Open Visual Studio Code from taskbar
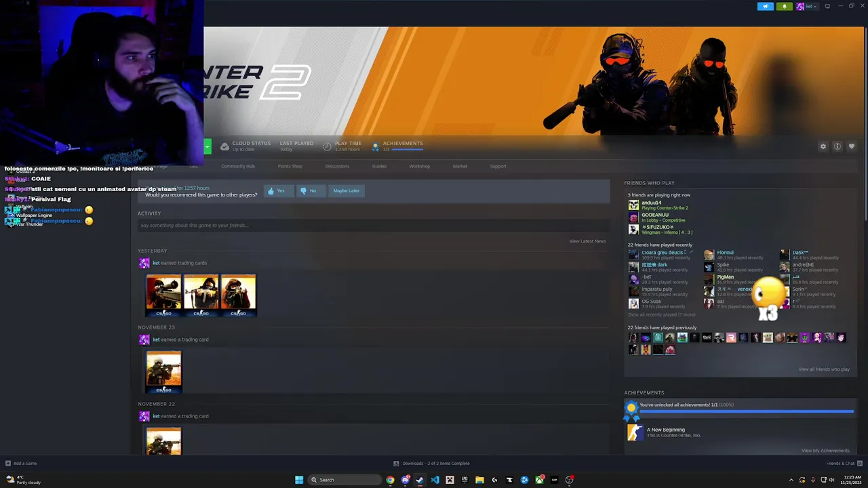Image resolution: width=868 pixels, height=488 pixels. tap(435, 480)
